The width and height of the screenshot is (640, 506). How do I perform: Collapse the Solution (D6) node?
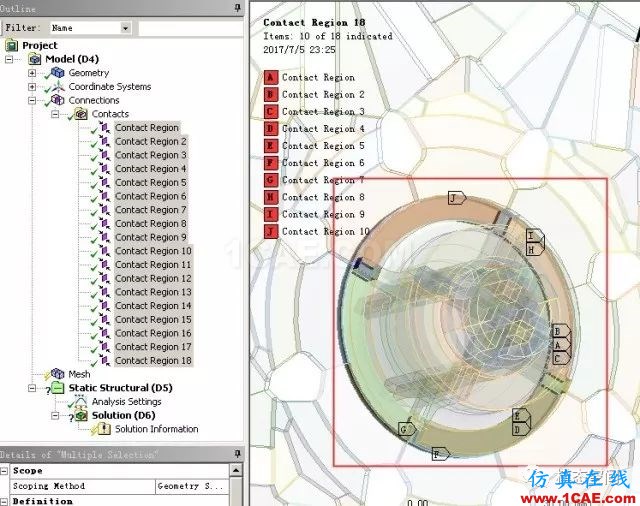pos(55,416)
